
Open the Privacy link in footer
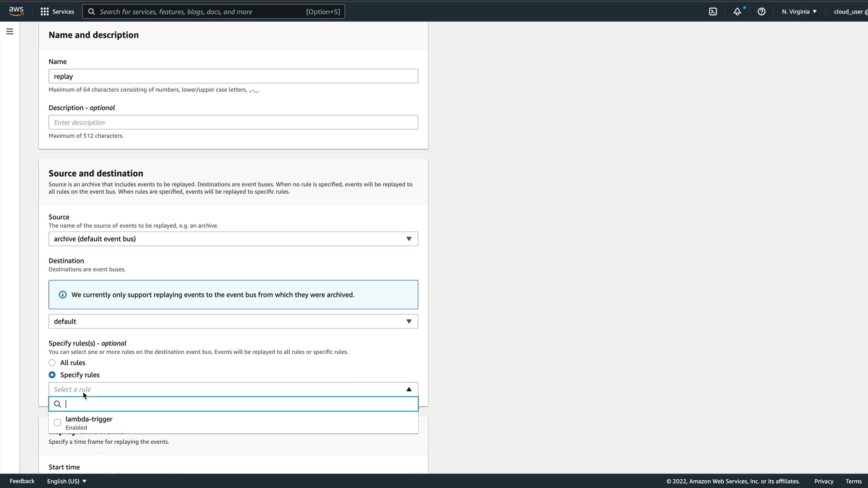pyautogui.click(x=823, y=481)
